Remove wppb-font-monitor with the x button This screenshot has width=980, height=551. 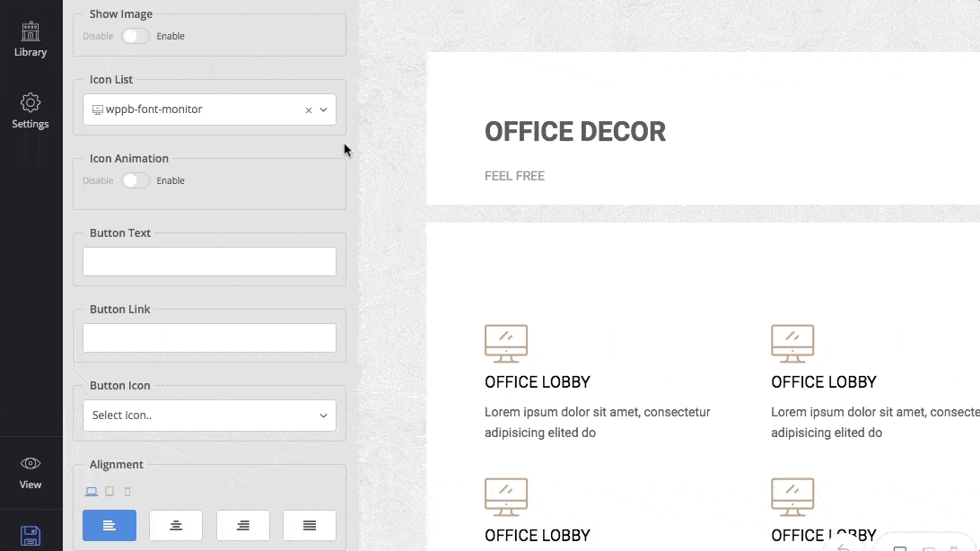[307, 108]
